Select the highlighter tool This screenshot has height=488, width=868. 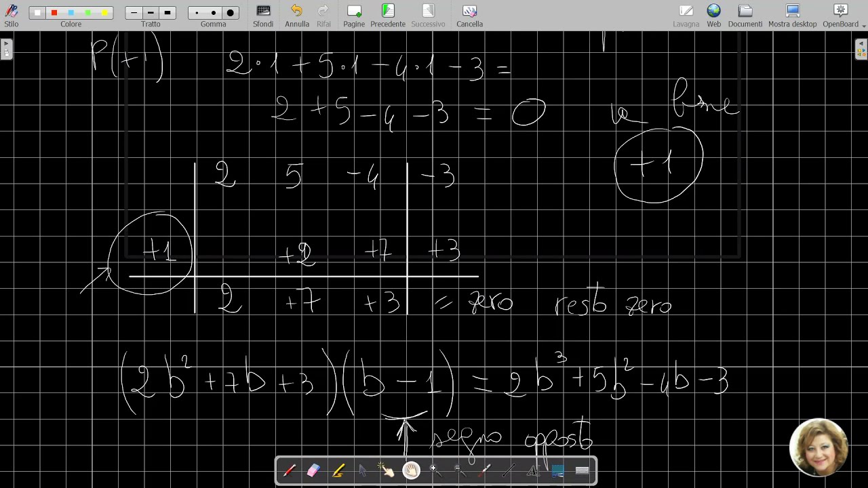coord(338,470)
